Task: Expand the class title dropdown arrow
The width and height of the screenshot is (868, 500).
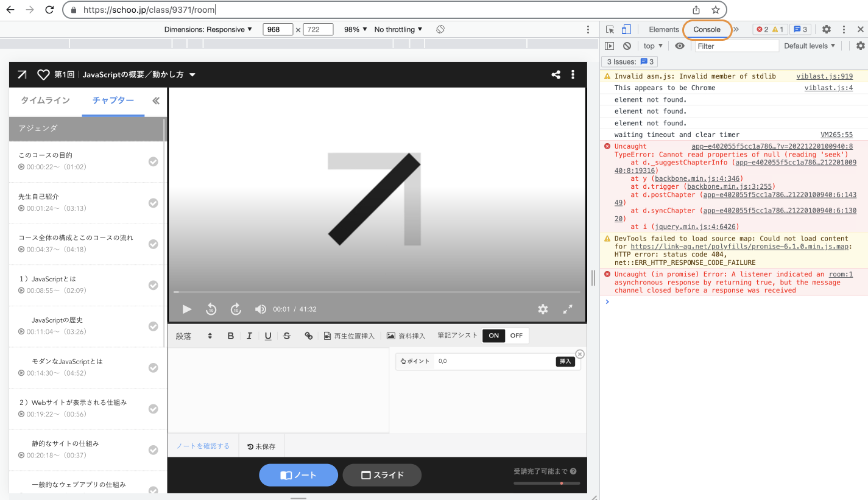Action: (x=192, y=75)
